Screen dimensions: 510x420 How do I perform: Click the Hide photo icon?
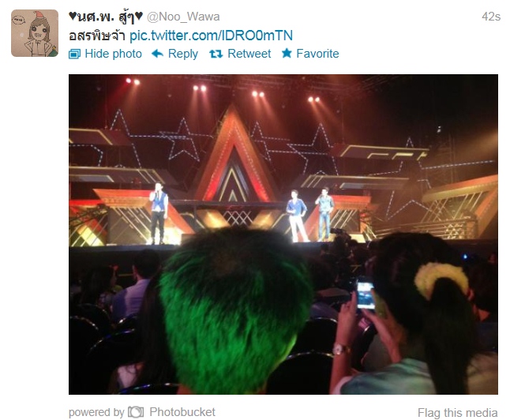coord(74,54)
